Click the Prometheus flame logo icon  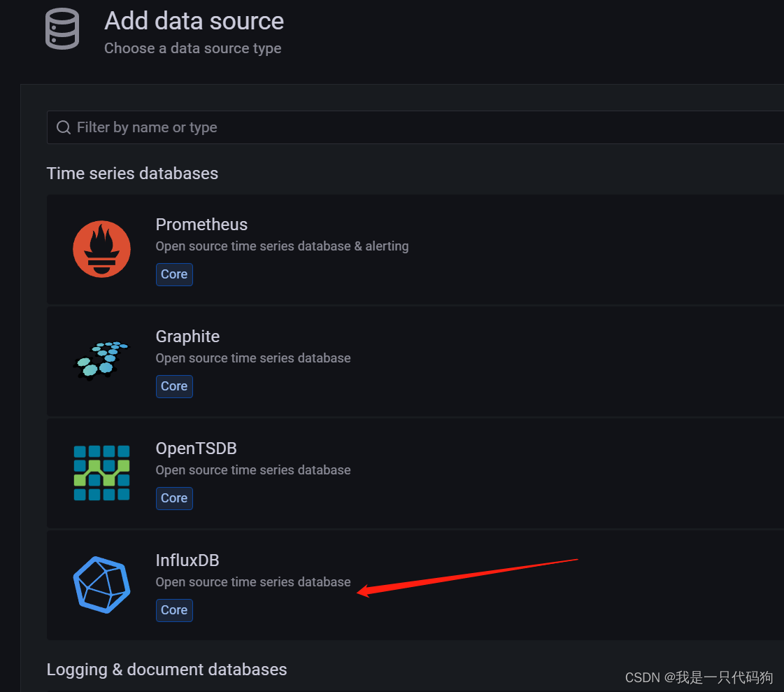pos(101,248)
